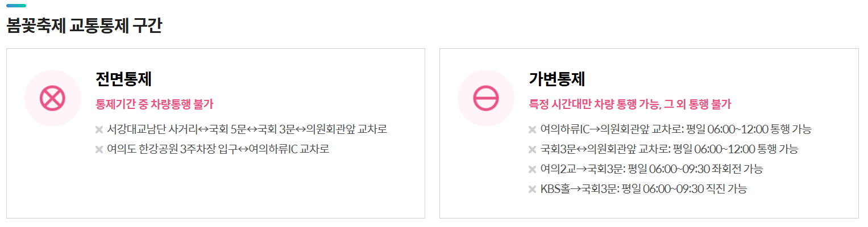This screenshot has width=868, height=227.
Task: Click the 서강대교남단 사거리↔국회 5문 route text
Action: (176, 129)
